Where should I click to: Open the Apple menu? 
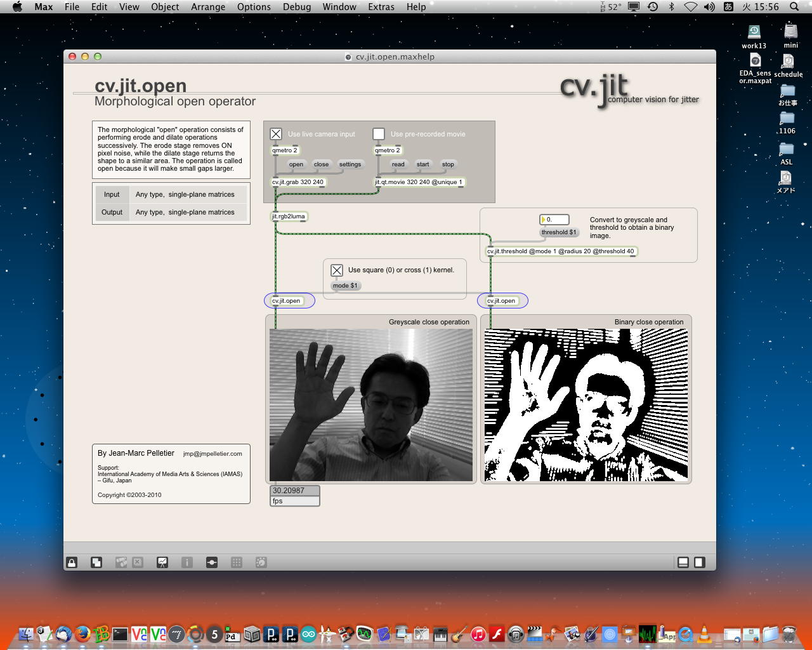point(17,7)
